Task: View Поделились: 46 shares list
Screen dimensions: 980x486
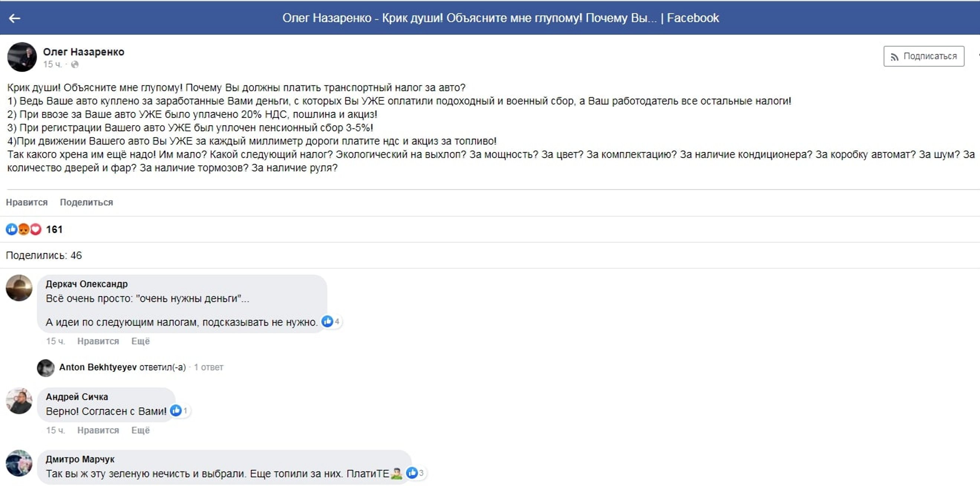Action: tap(44, 255)
